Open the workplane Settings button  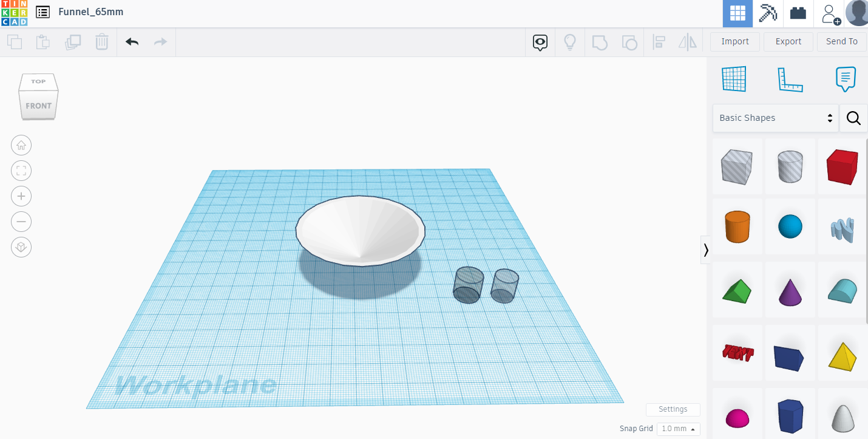(673, 409)
